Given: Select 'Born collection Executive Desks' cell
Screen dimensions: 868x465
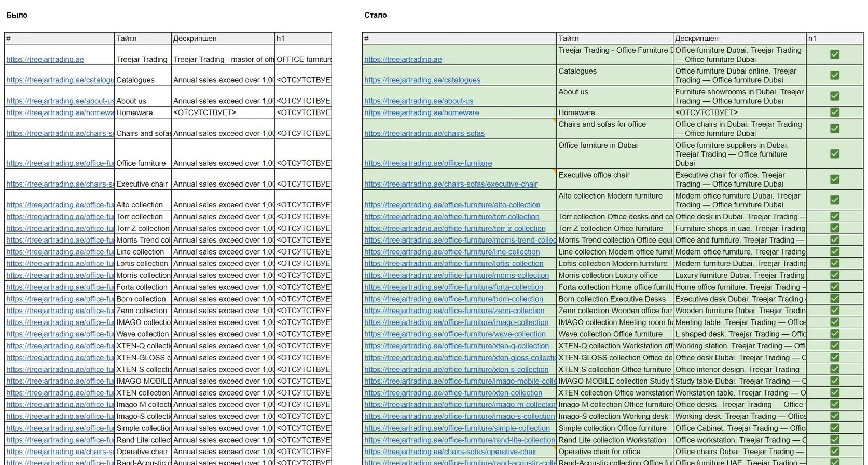Looking at the screenshot, I should point(615,299).
